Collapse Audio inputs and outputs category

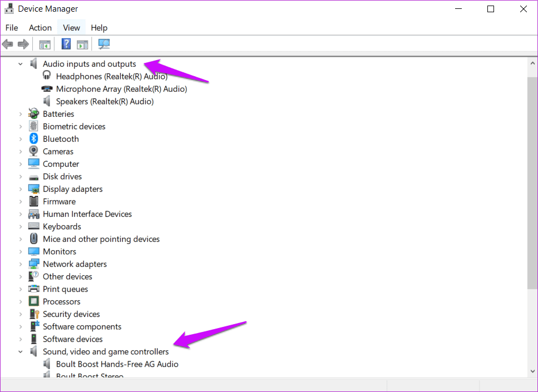[x=21, y=64]
